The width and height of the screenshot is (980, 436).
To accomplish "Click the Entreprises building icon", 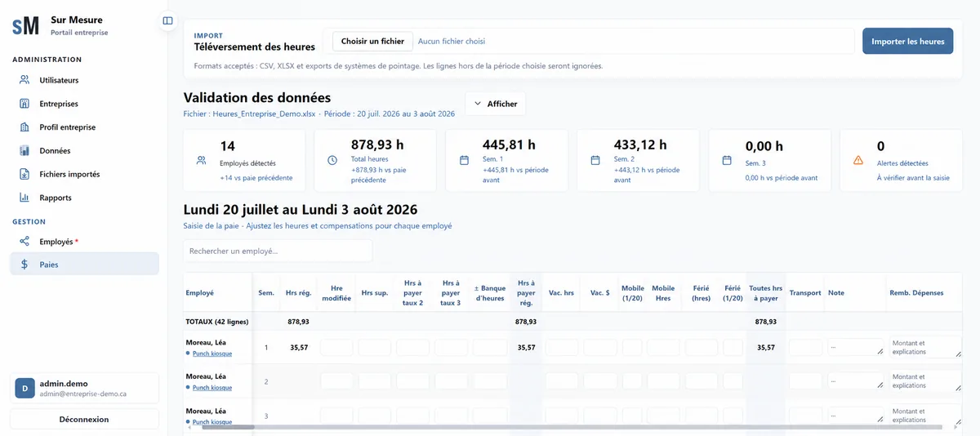I will (24, 104).
